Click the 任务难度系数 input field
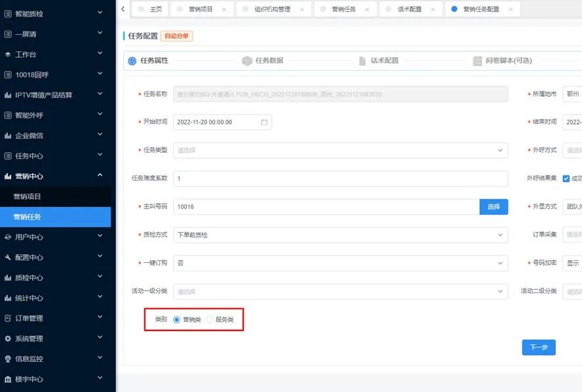Image resolution: width=582 pixels, height=392 pixels. point(339,178)
